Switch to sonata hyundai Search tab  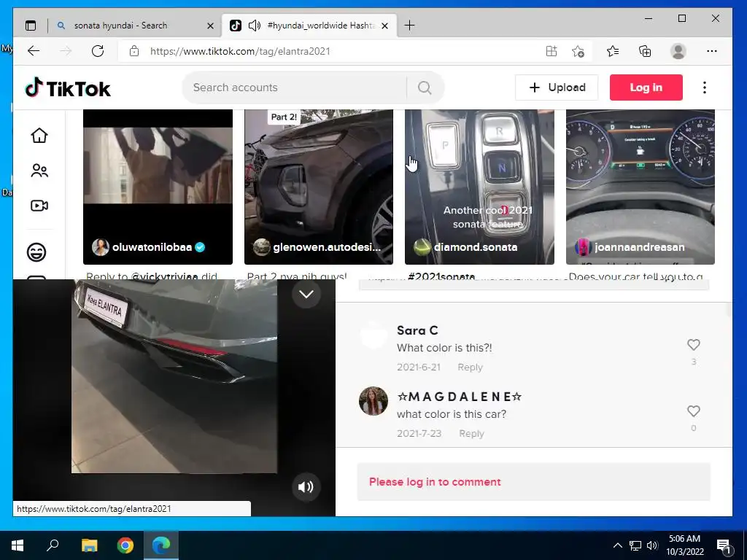[120, 26]
